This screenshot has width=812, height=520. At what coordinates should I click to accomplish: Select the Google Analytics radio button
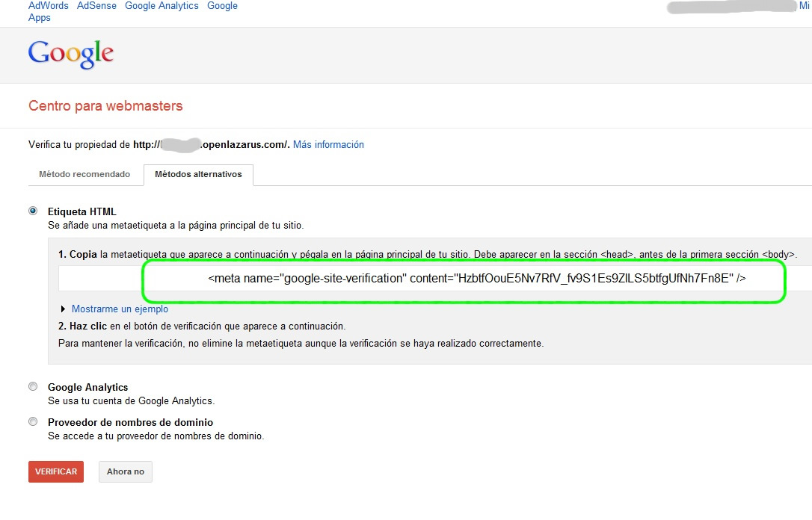[33, 386]
